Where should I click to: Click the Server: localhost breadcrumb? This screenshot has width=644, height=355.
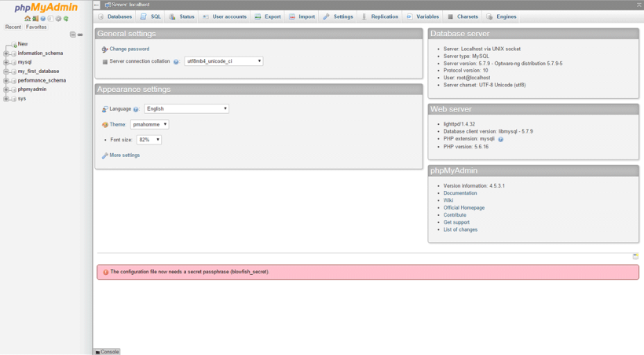coord(130,5)
